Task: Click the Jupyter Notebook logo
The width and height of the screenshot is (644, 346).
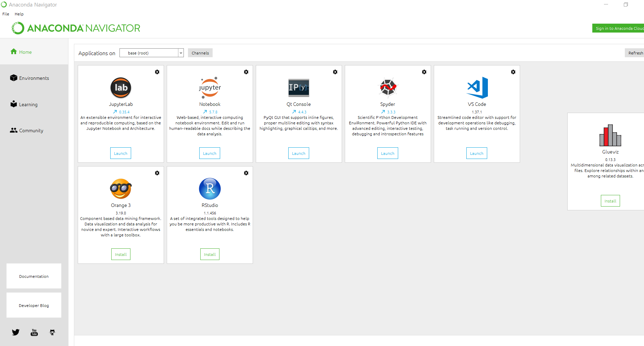Action: pyautogui.click(x=210, y=88)
